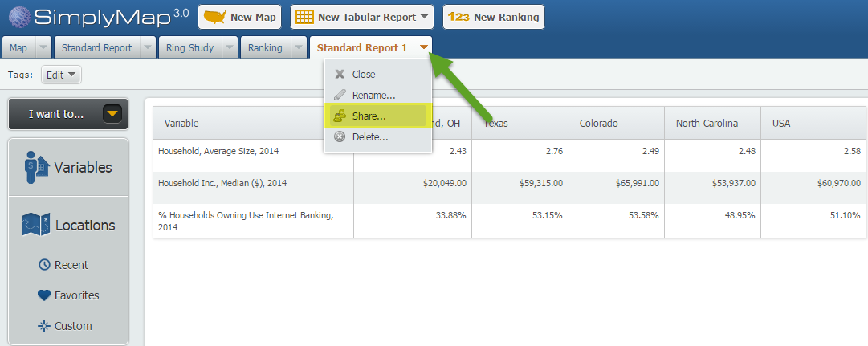Choose Close from the tab menu

pyautogui.click(x=378, y=74)
